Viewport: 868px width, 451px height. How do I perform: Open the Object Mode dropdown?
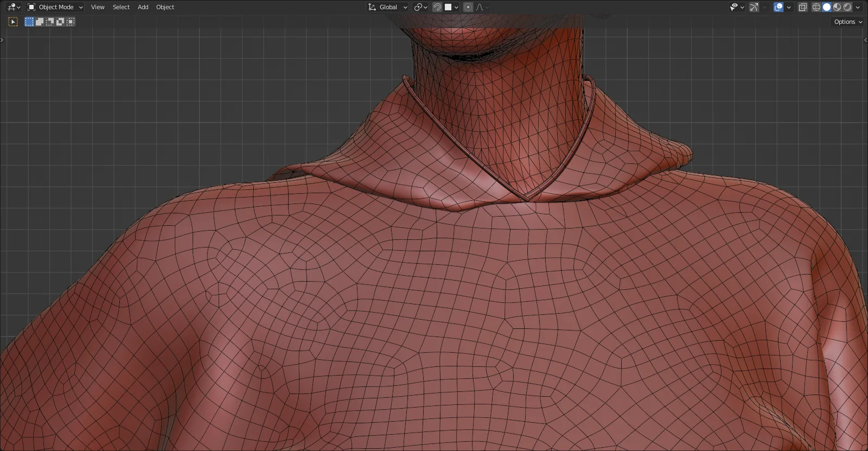point(55,7)
